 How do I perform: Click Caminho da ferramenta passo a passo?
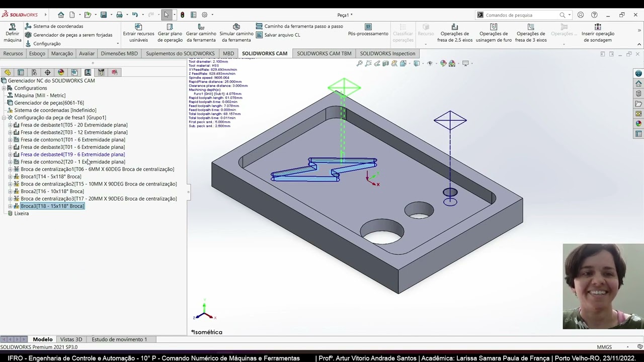299,26
